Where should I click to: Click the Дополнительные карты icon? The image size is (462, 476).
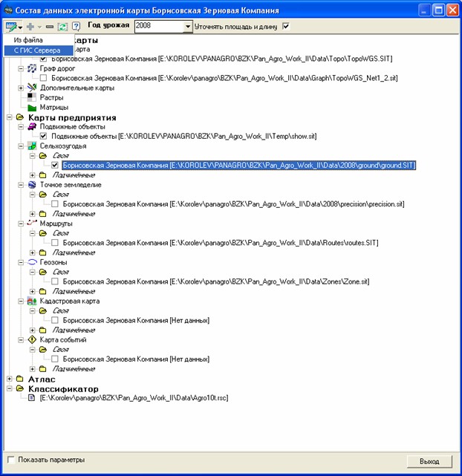click(x=32, y=88)
